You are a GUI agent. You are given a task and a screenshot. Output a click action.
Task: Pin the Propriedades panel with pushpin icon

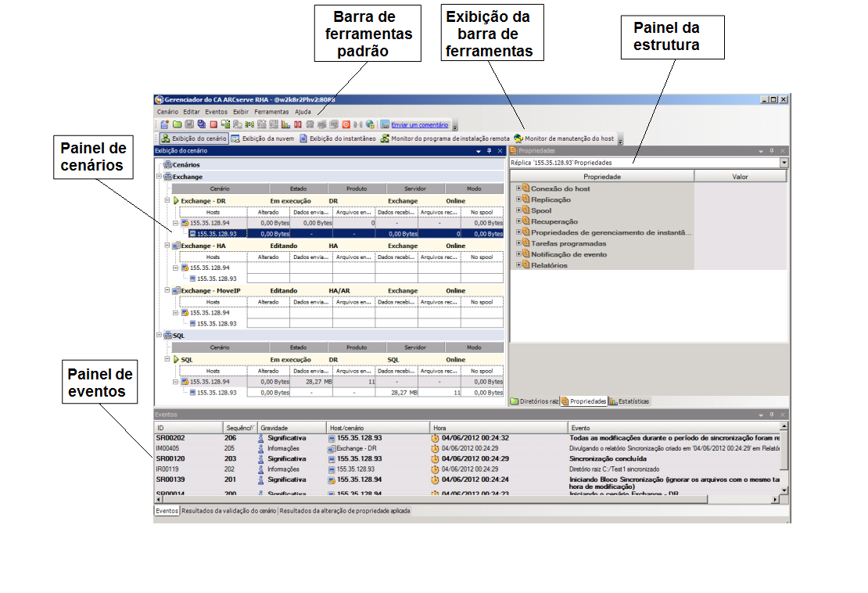(x=770, y=150)
